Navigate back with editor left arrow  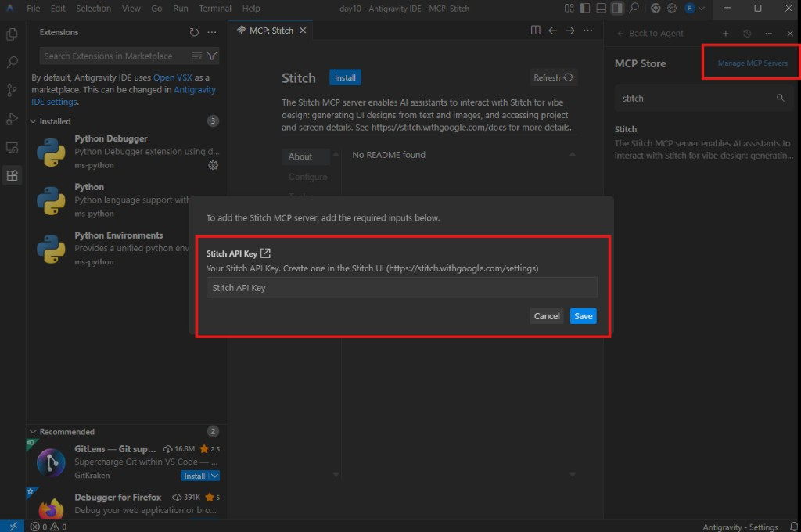(553, 31)
